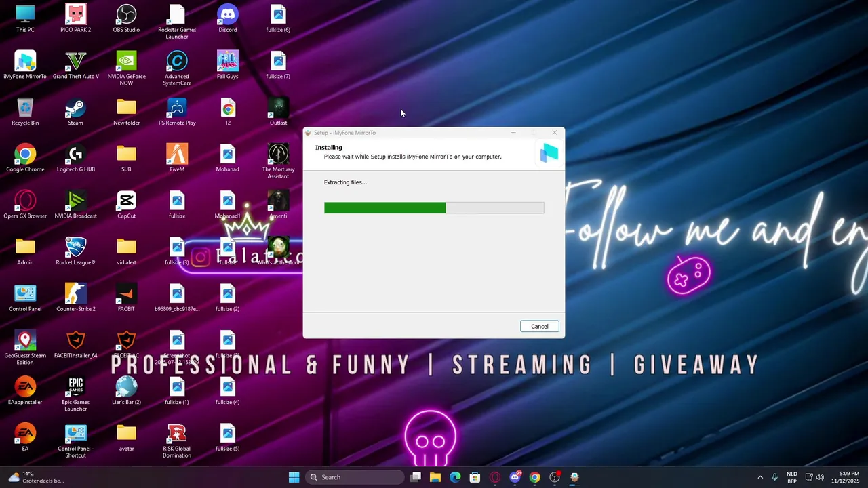The height and width of the screenshot is (488, 868).
Task: Open the weather widget showing 14°C
Action: click(37, 477)
